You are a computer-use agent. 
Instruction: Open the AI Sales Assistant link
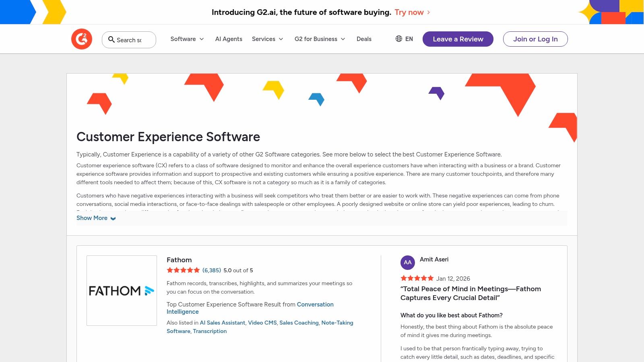[x=223, y=323]
